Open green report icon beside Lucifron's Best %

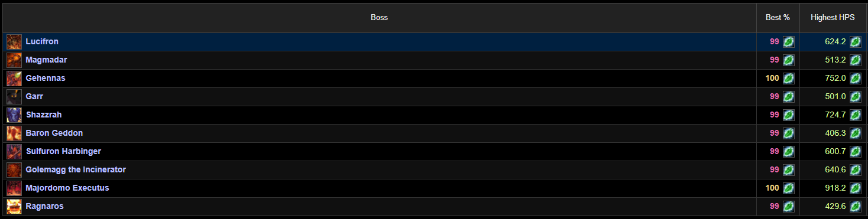pos(789,42)
